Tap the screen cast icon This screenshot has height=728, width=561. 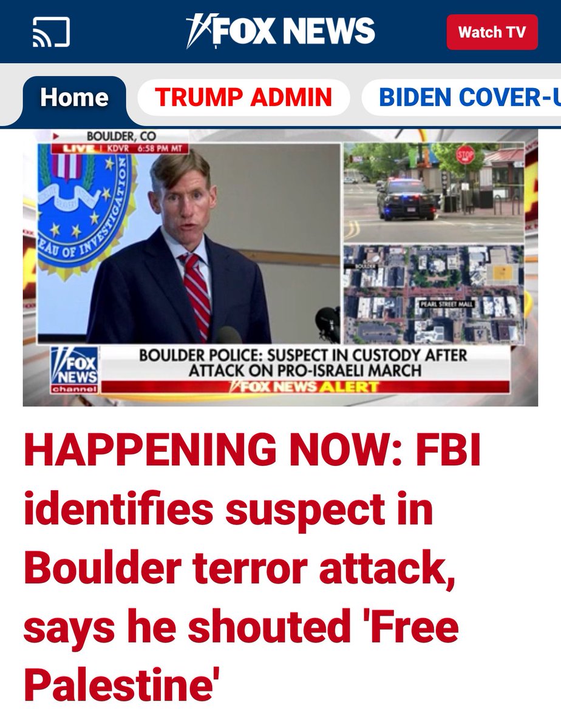(51, 32)
